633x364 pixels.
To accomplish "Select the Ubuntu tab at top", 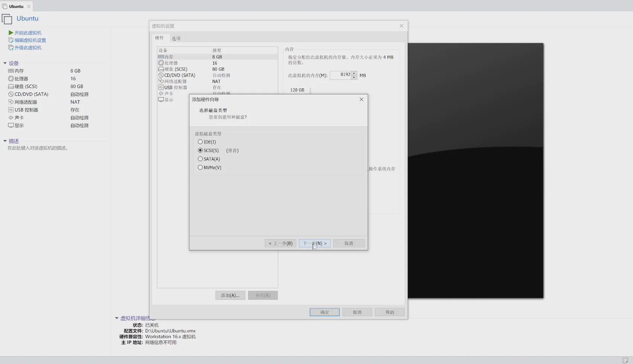I will click(16, 6).
